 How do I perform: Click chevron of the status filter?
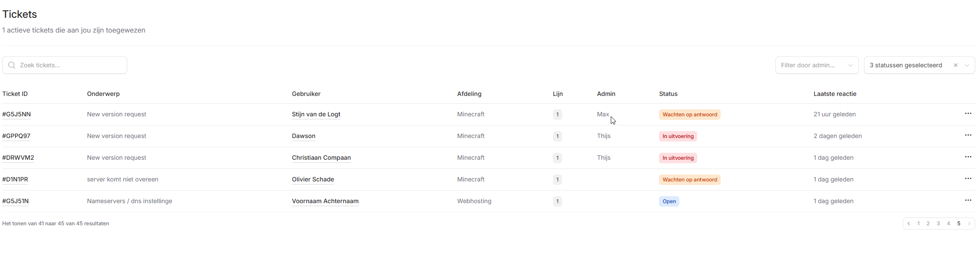[967, 66]
